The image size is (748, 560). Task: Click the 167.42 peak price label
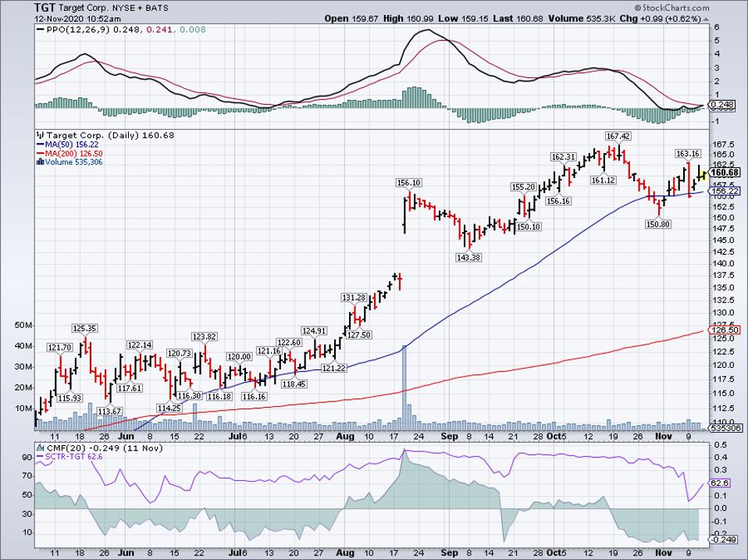618,136
